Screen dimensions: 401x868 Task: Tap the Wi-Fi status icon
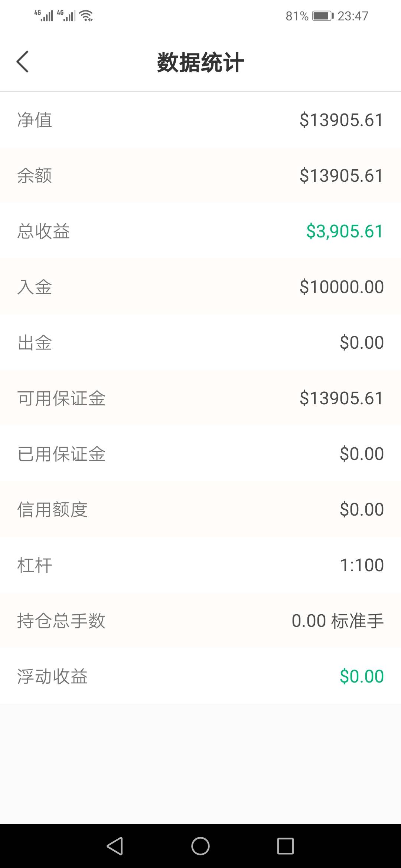coord(87,16)
